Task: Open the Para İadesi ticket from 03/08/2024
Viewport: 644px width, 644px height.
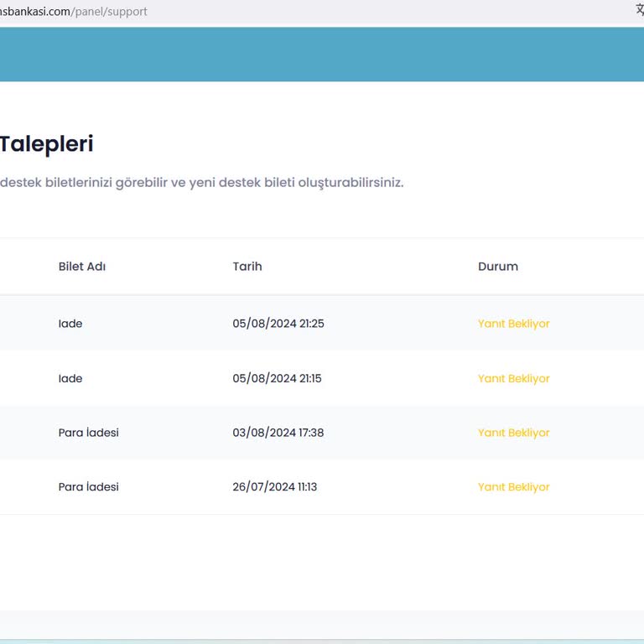Action: [x=89, y=434]
